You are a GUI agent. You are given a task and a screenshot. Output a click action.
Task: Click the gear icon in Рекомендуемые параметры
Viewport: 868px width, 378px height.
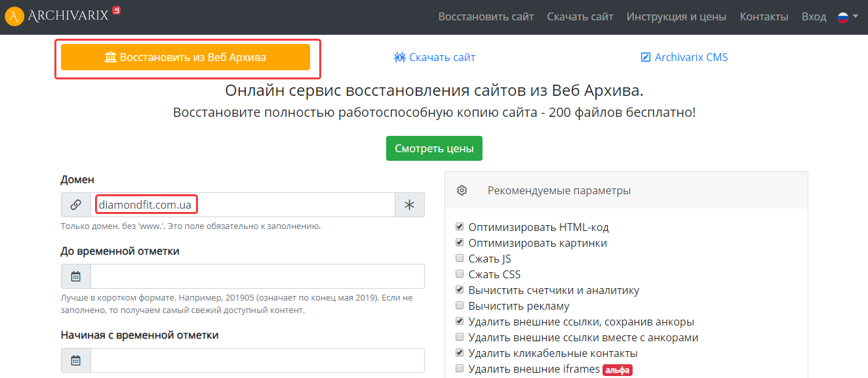tap(462, 190)
